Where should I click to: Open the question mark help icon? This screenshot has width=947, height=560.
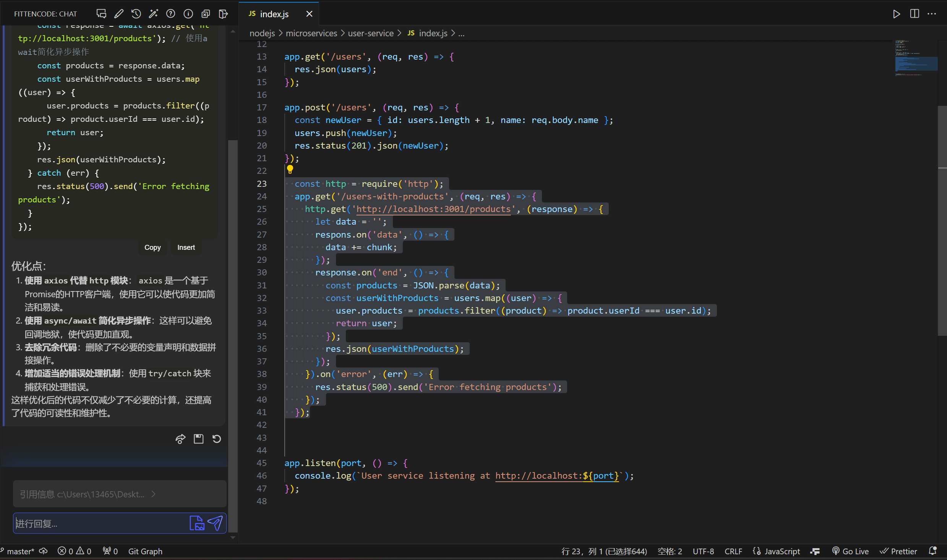(170, 14)
